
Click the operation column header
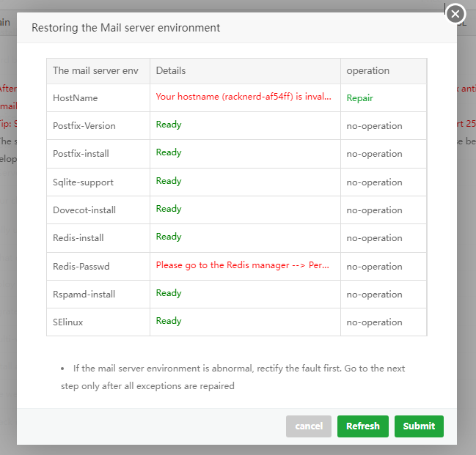368,71
